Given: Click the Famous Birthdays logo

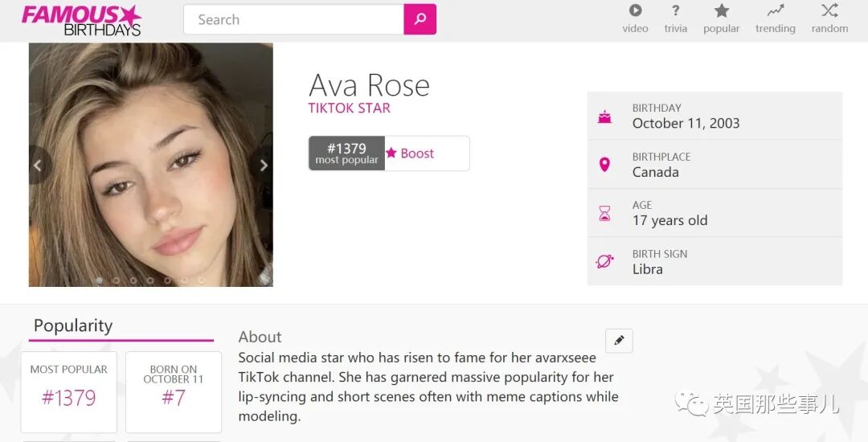Looking at the screenshot, I should (x=81, y=20).
